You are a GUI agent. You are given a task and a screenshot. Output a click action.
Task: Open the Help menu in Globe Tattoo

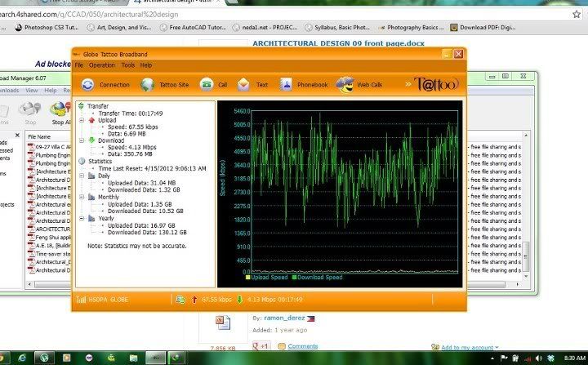[146, 65]
